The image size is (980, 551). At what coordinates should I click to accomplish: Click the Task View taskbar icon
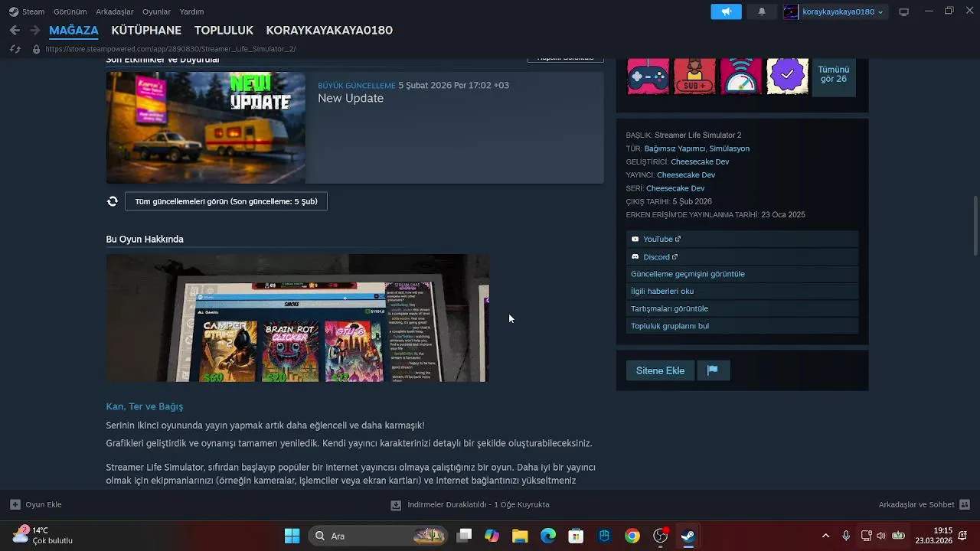[464, 536]
